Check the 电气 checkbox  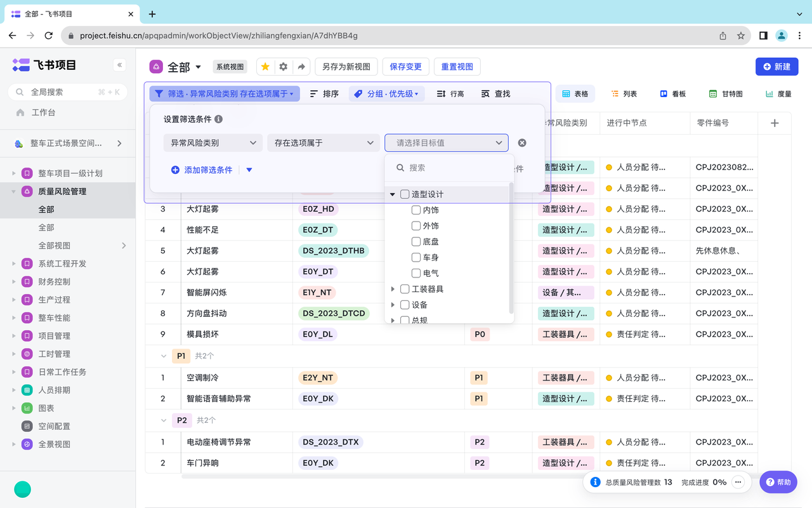(x=416, y=274)
